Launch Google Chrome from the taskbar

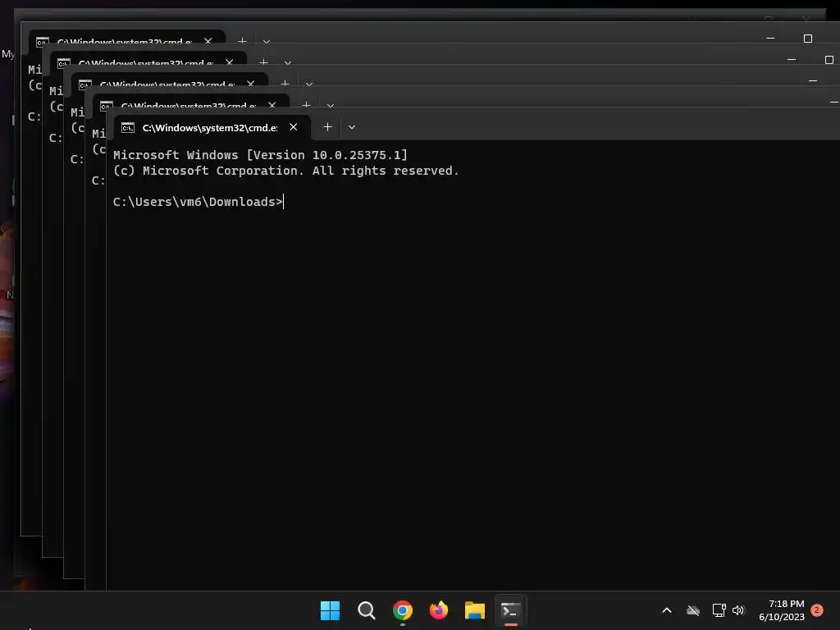(402, 610)
